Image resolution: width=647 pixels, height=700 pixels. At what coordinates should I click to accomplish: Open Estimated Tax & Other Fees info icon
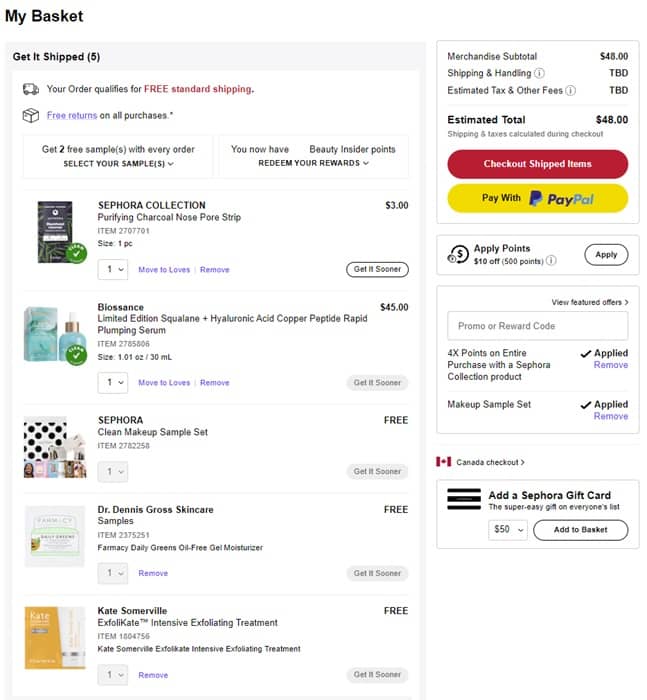(571, 90)
